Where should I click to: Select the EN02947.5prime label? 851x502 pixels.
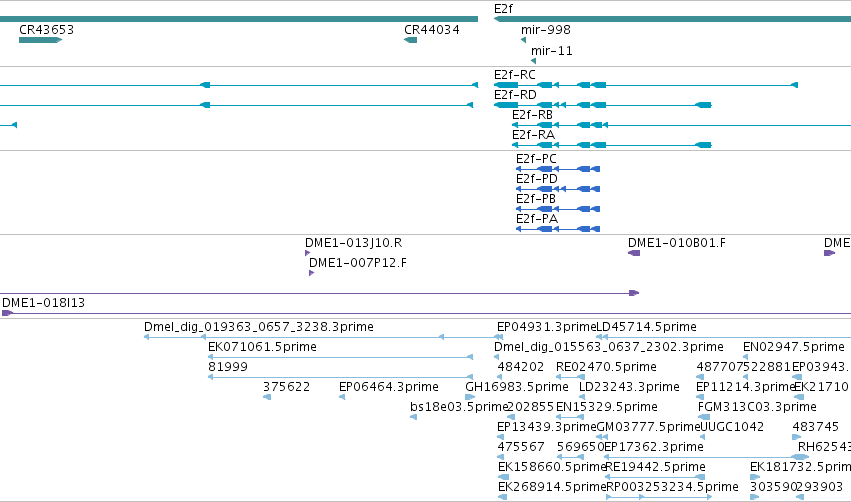pyautogui.click(x=793, y=347)
